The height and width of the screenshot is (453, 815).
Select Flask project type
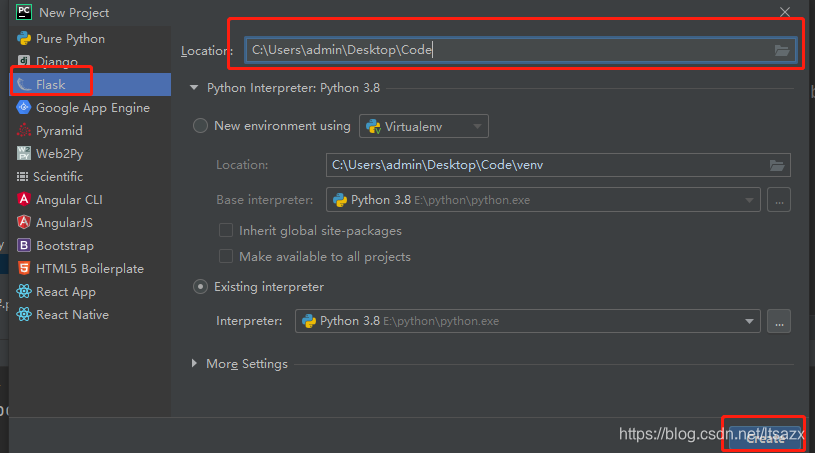point(90,84)
